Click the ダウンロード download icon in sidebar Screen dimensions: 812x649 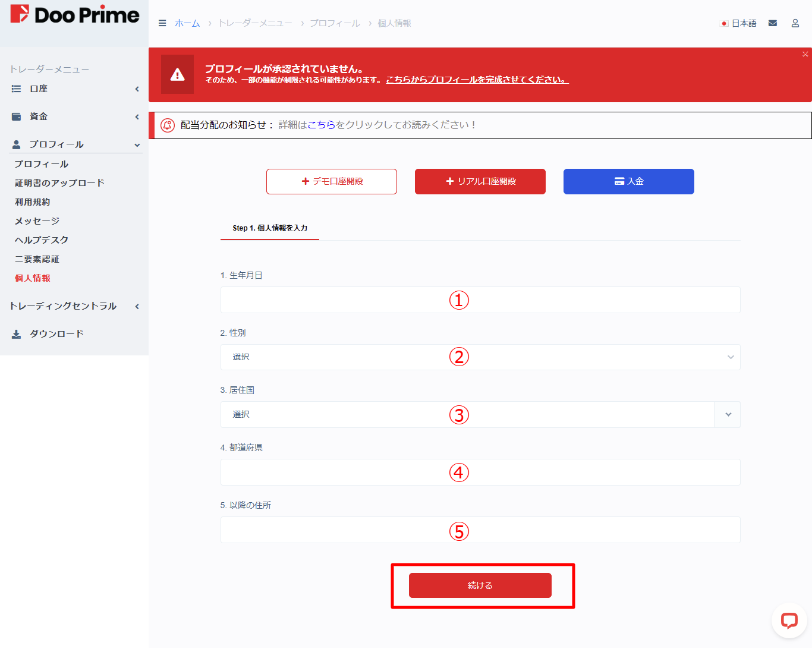15,333
